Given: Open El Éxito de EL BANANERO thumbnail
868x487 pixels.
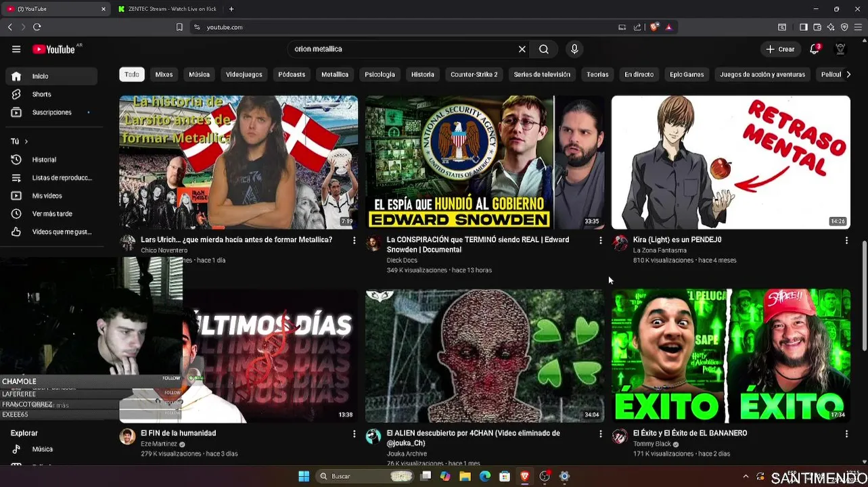Looking at the screenshot, I should tap(731, 356).
